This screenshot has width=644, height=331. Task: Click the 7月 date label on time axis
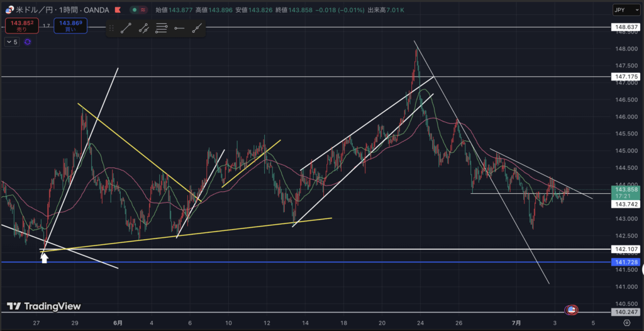(517, 323)
